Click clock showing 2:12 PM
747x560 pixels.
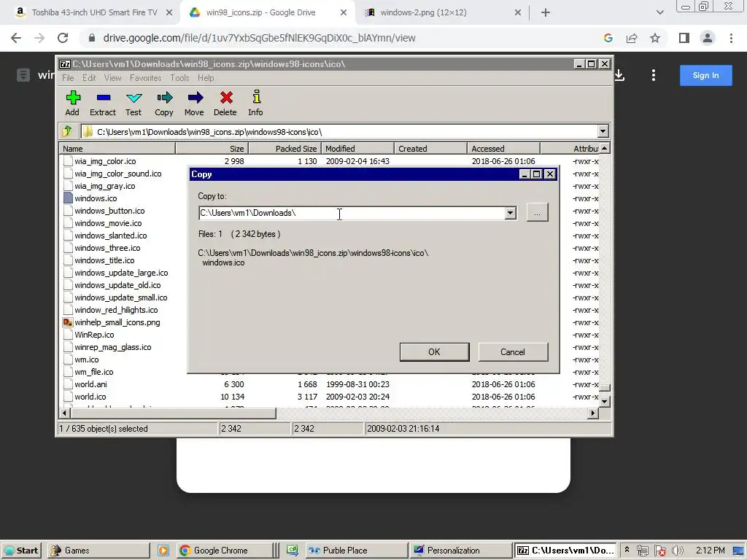711,551
